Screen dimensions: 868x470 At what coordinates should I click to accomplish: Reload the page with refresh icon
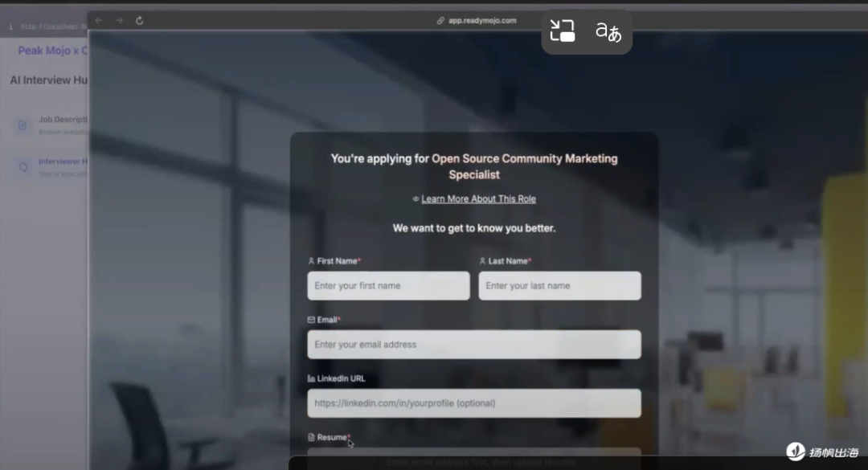coord(140,20)
